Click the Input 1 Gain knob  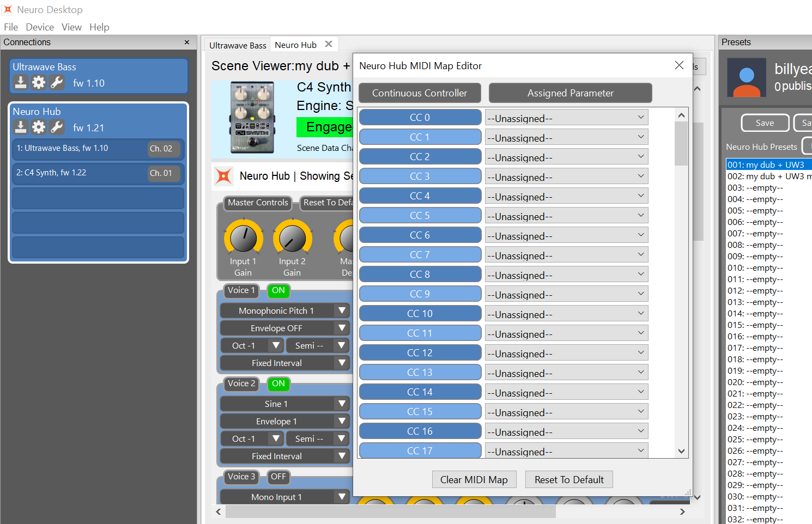243,239
